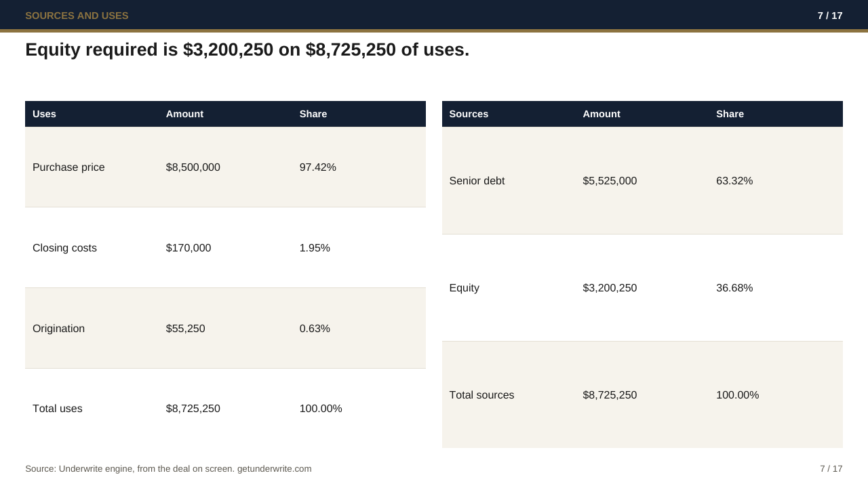The image size is (868, 488).
Task: Click the $170,000 closing costs amount
Action: [x=189, y=248]
